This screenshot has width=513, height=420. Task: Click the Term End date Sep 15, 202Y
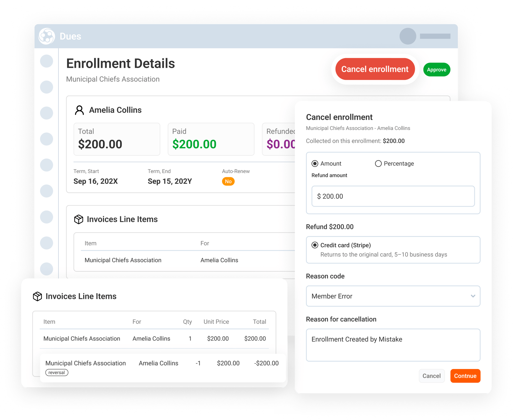[170, 181]
